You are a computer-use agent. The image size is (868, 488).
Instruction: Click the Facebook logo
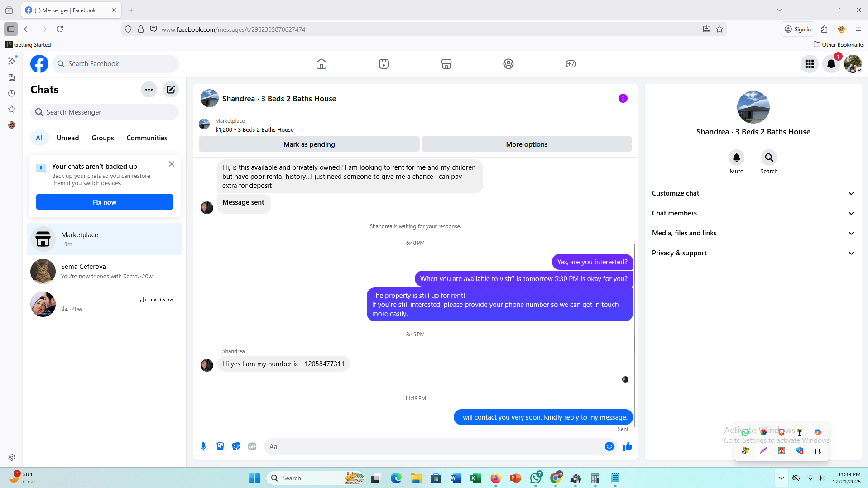click(39, 64)
